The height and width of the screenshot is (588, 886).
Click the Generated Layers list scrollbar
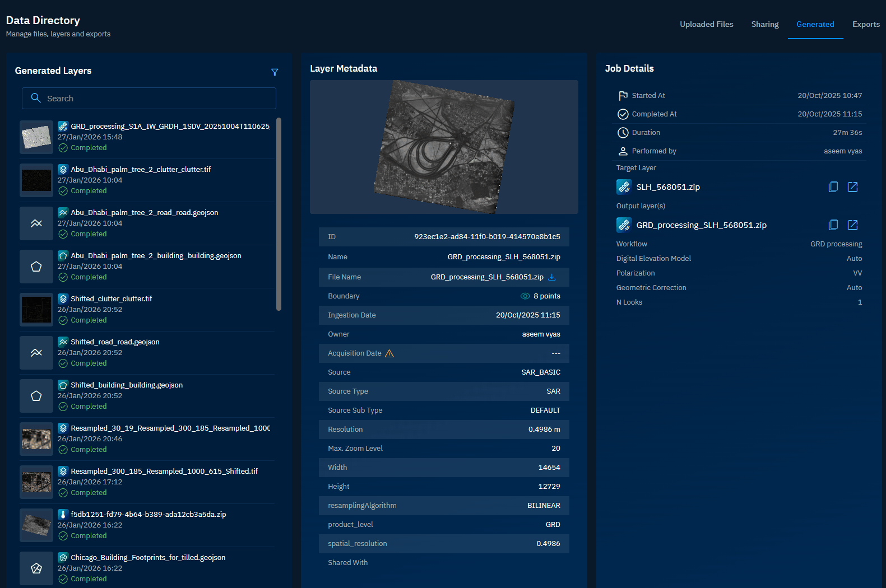click(279, 214)
